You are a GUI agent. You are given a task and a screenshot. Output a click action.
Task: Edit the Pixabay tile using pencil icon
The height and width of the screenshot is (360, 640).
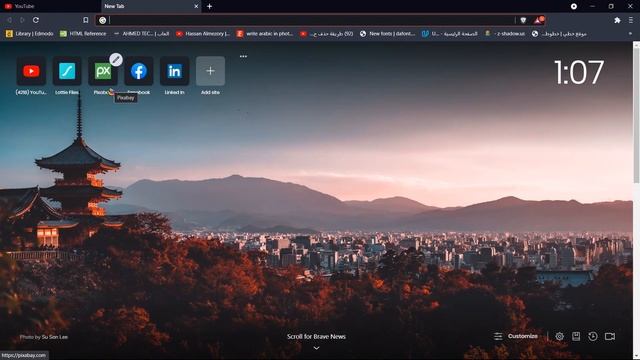click(x=116, y=60)
